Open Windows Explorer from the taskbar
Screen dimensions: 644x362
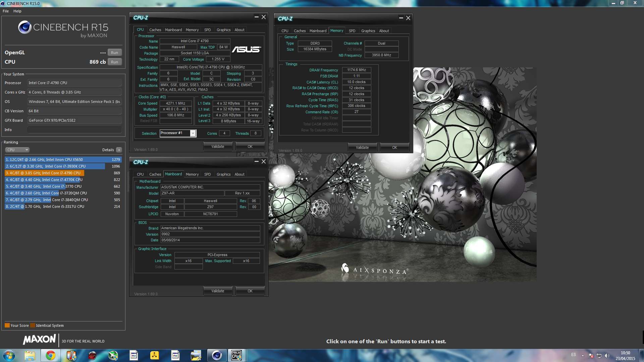point(30,355)
